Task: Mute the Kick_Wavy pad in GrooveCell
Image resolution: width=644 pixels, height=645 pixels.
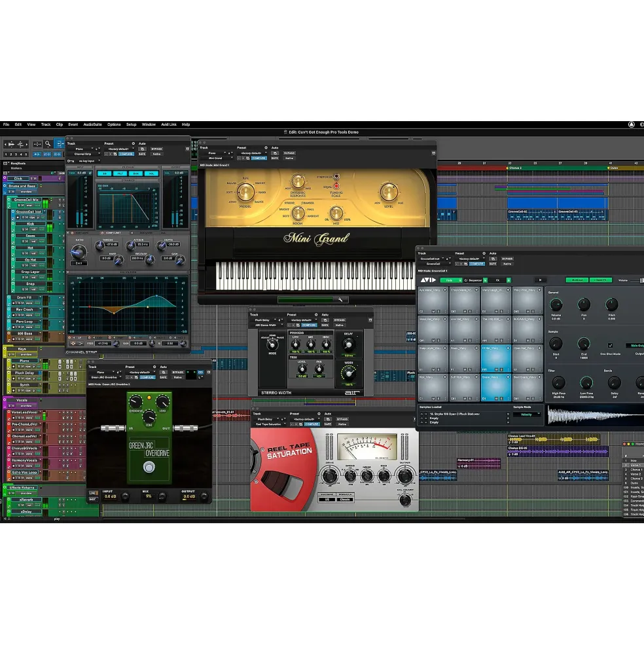Action: click(433, 399)
